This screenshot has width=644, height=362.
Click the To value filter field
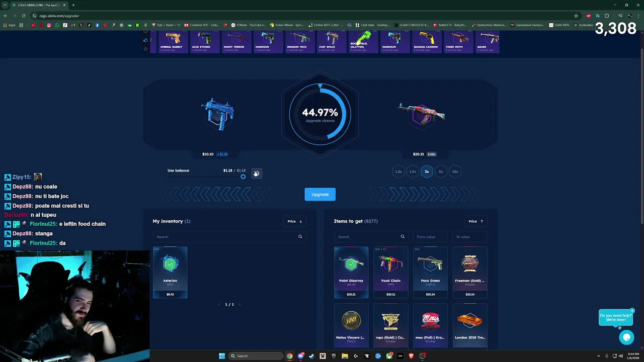[x=469, y=237]
